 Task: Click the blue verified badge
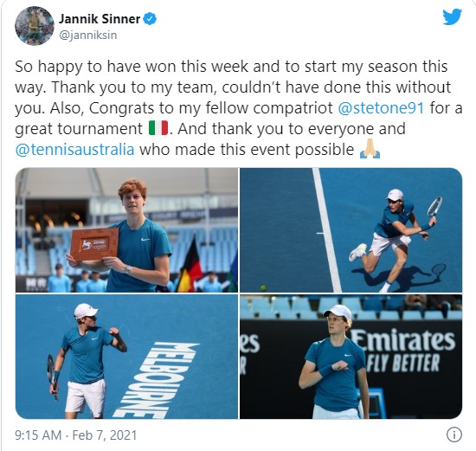[x=150, y=19]
